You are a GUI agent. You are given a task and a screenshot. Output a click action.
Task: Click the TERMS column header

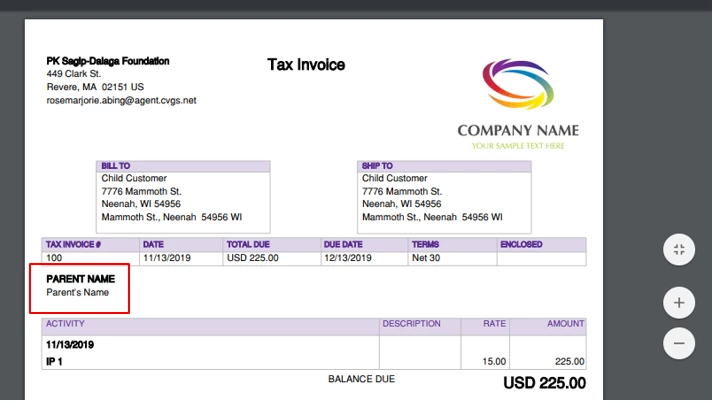[425, 244]
